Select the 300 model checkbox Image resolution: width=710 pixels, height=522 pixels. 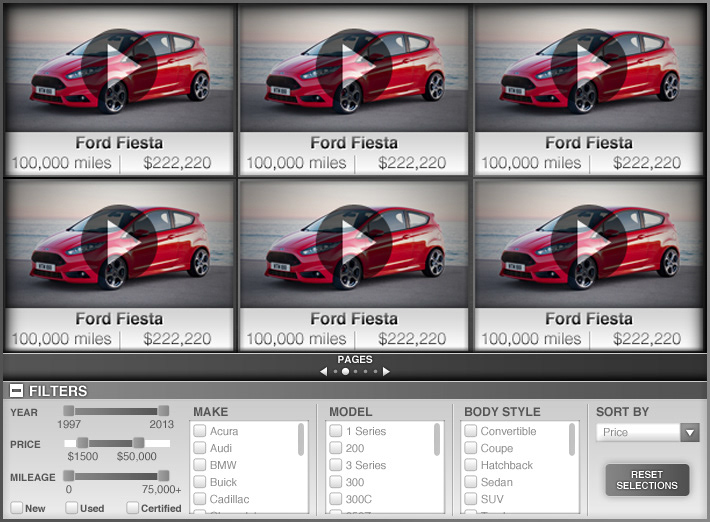point(336,482)
